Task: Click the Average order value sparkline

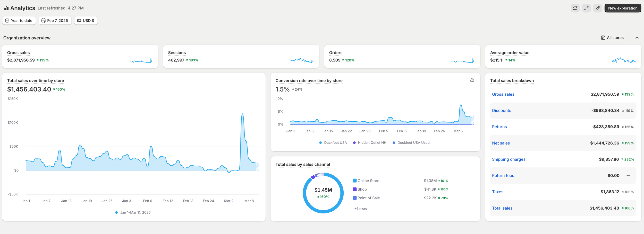Action: [624, 60]
